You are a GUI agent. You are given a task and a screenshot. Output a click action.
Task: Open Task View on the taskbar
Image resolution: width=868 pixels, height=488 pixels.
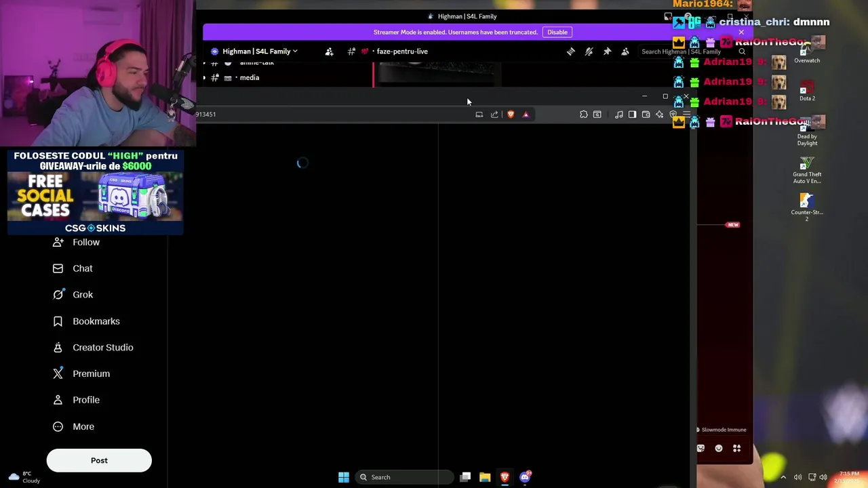[465, 477]
